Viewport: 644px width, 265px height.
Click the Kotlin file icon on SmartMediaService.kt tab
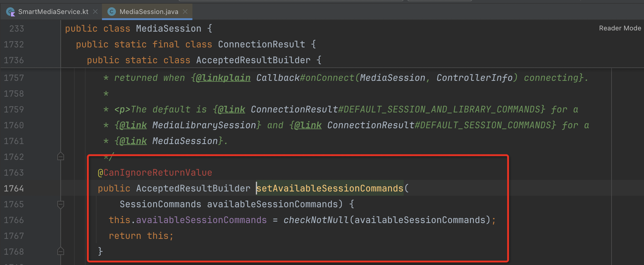tap(10, 12)
